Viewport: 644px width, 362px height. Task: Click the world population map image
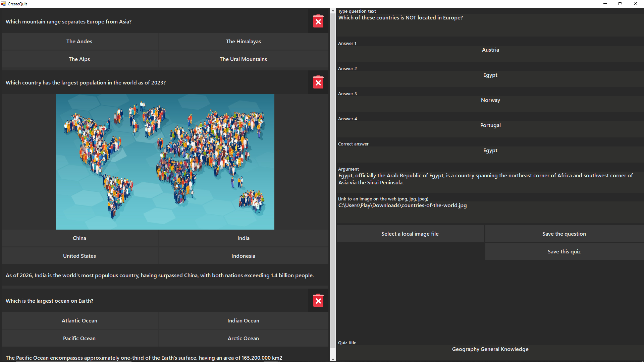pos(165,162)
